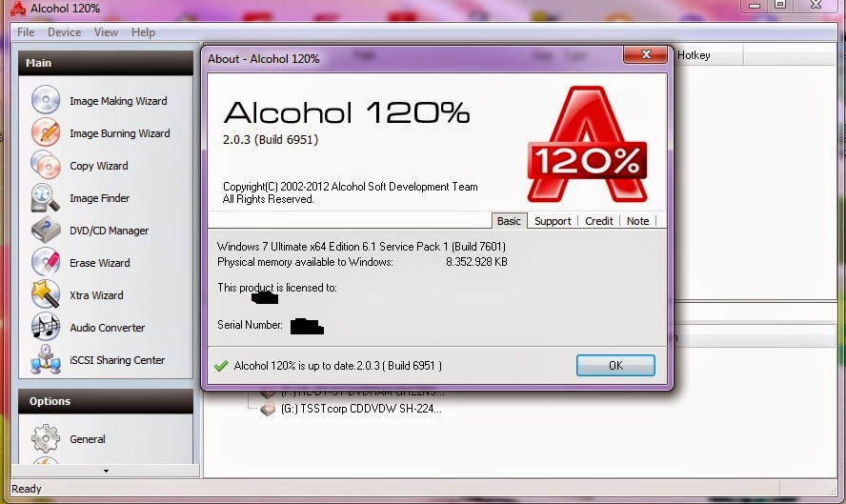Click the Xtra Wizard label
Viewport: 846px width, 504px height.
(96, 295)
